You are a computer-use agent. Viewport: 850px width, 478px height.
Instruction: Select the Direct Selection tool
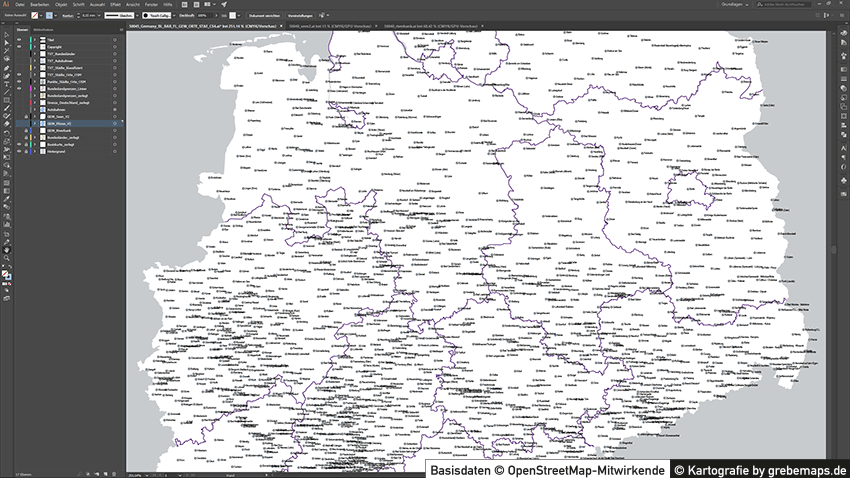click(x=6, y=44)
